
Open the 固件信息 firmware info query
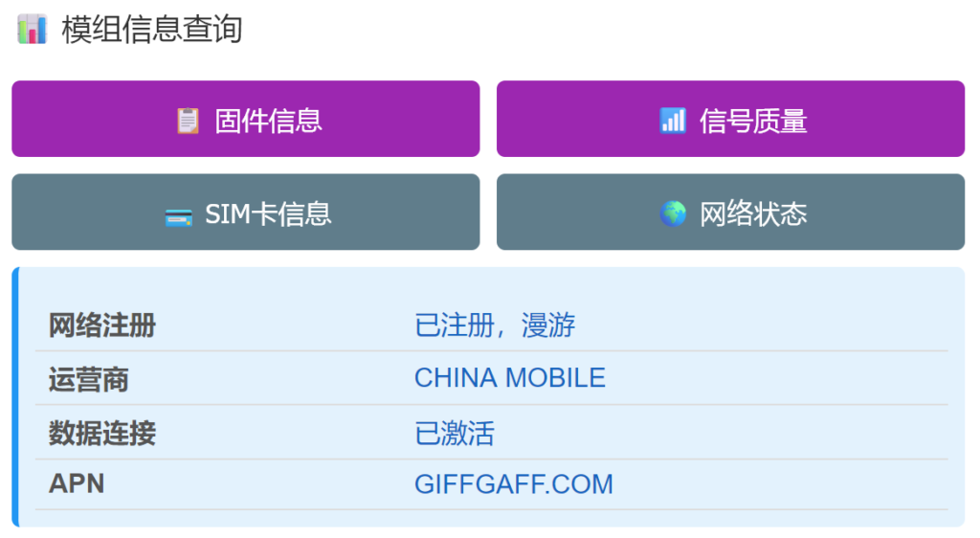pyautogui.click(x=268, y=120)
